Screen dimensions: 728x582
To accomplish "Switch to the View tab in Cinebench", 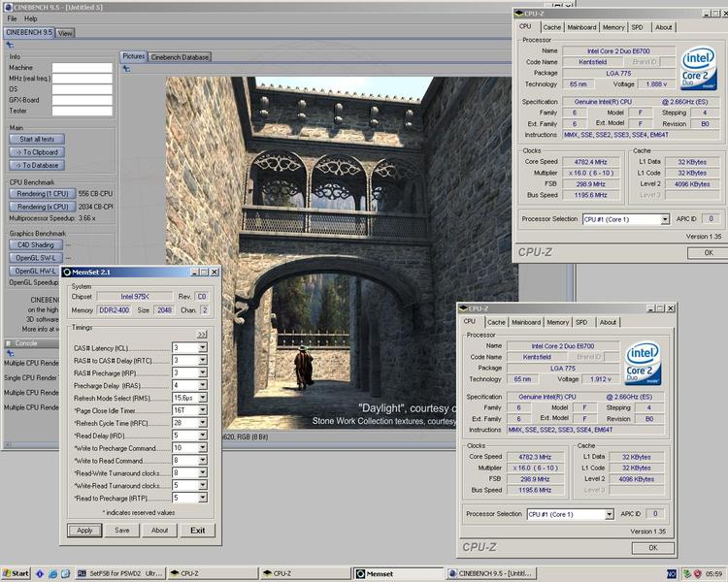I will pos(65,33).
